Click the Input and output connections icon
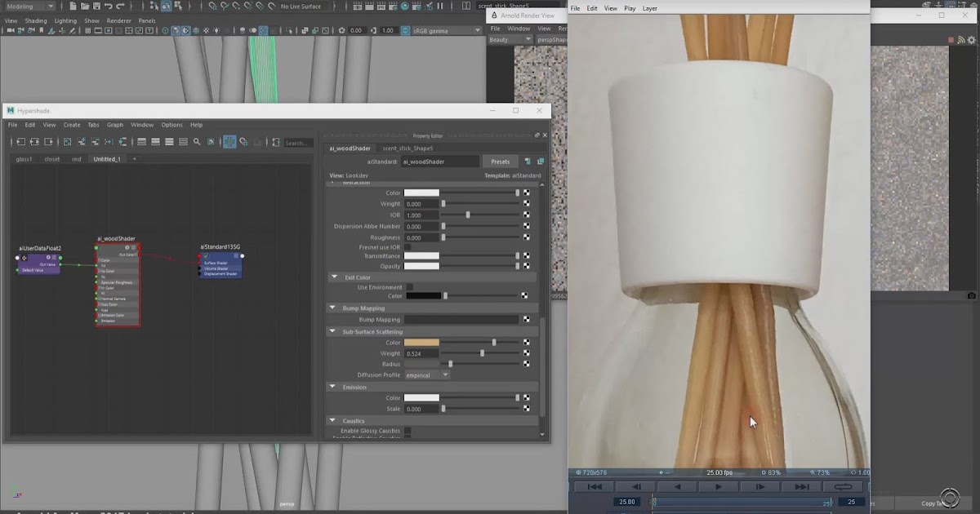This screenshot has height=514, width=980. tap(34, 142)
